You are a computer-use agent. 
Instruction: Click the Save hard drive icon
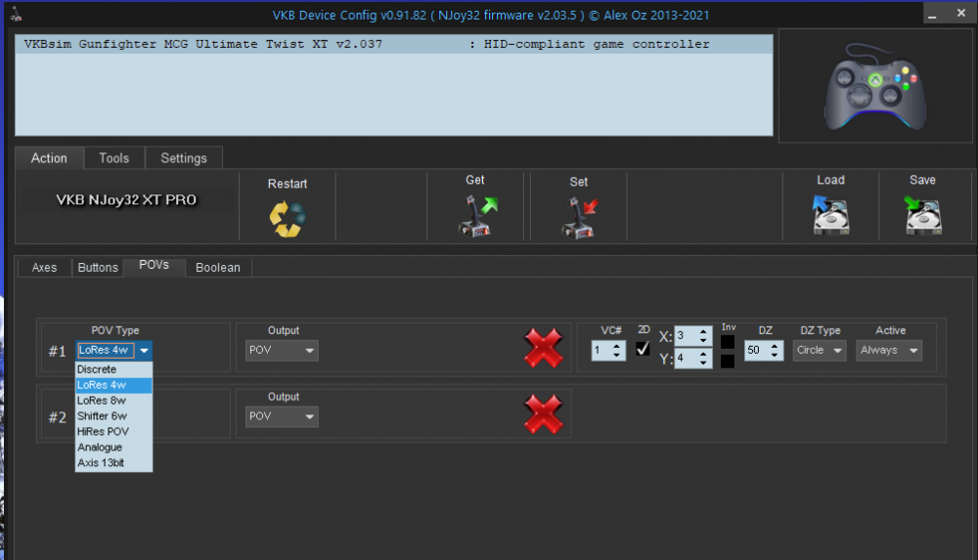pos(922,215)
